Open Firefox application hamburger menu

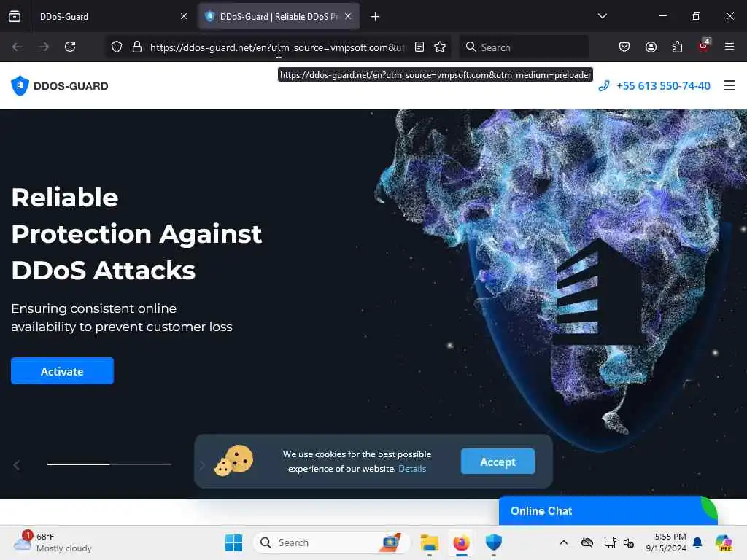(x=729, y=47)
